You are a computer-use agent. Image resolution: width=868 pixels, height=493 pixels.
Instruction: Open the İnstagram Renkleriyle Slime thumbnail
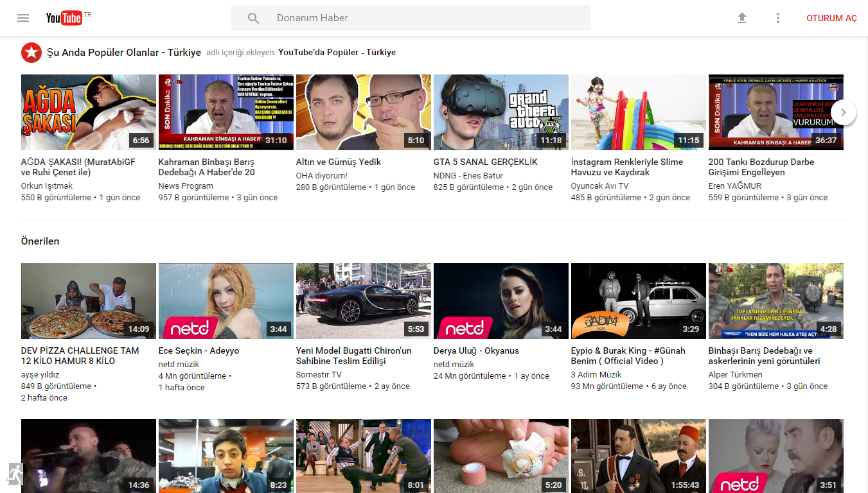(x=639, y=112)
